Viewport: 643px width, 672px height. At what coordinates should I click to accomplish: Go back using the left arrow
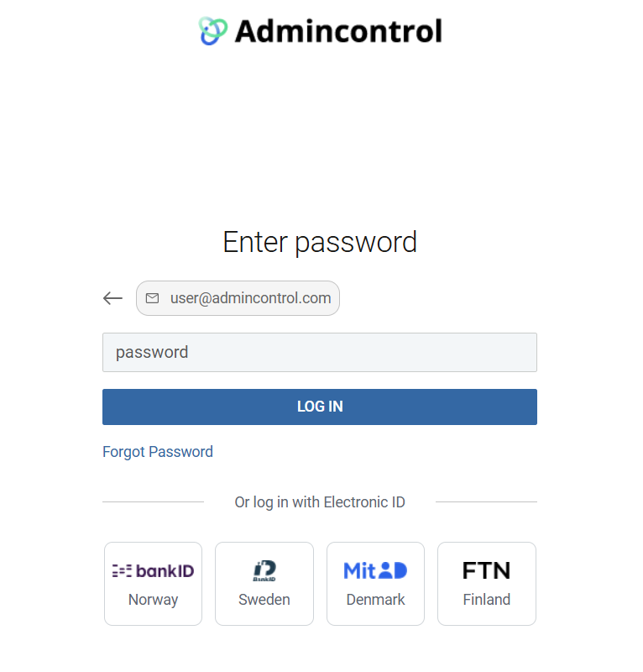point(112,298)
